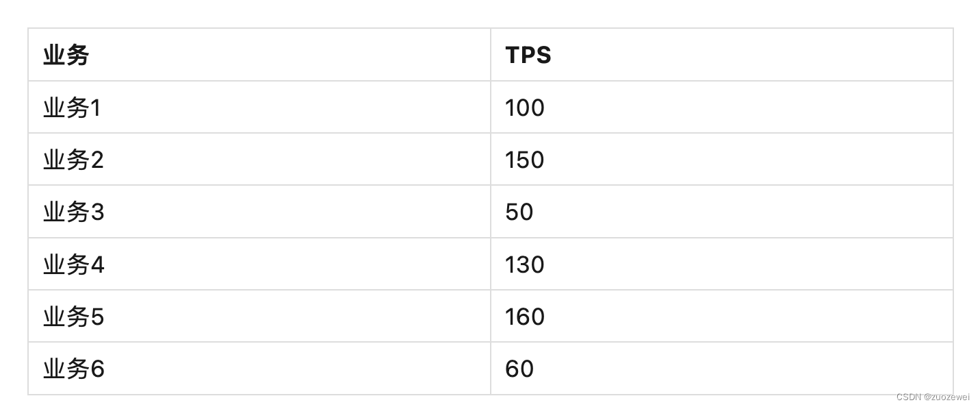Click the digit 6 in 业务6

[x=97, y=369]
